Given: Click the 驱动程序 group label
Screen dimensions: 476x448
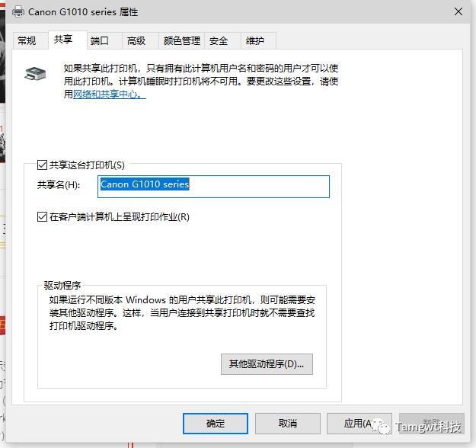Looking at the screenshot, I should tap(62, 286).
